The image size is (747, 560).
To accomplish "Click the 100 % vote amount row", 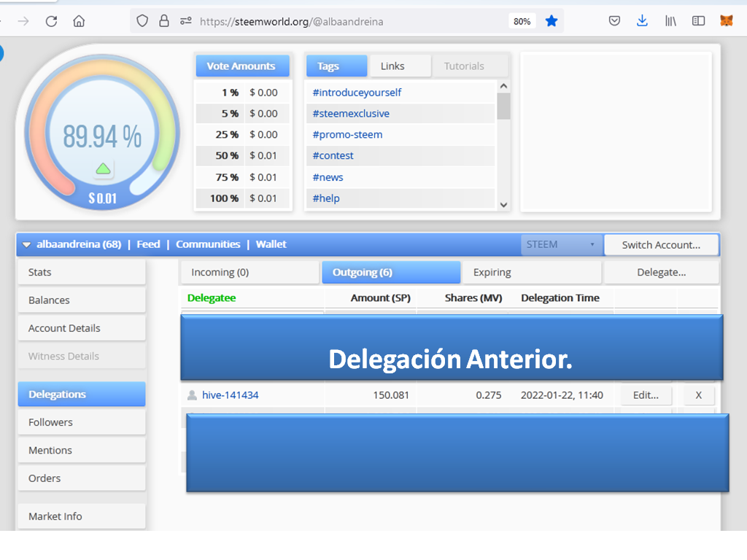I will (x=242, y=198).
